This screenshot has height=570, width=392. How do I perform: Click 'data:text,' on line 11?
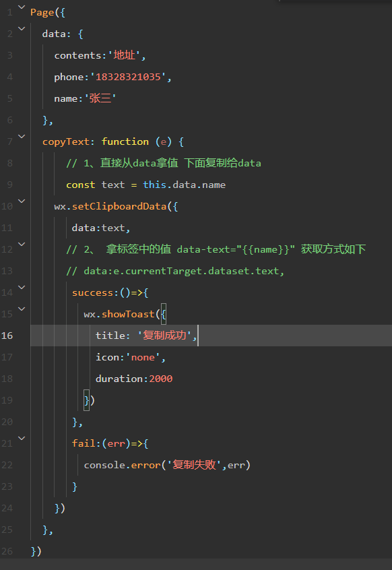101,228
